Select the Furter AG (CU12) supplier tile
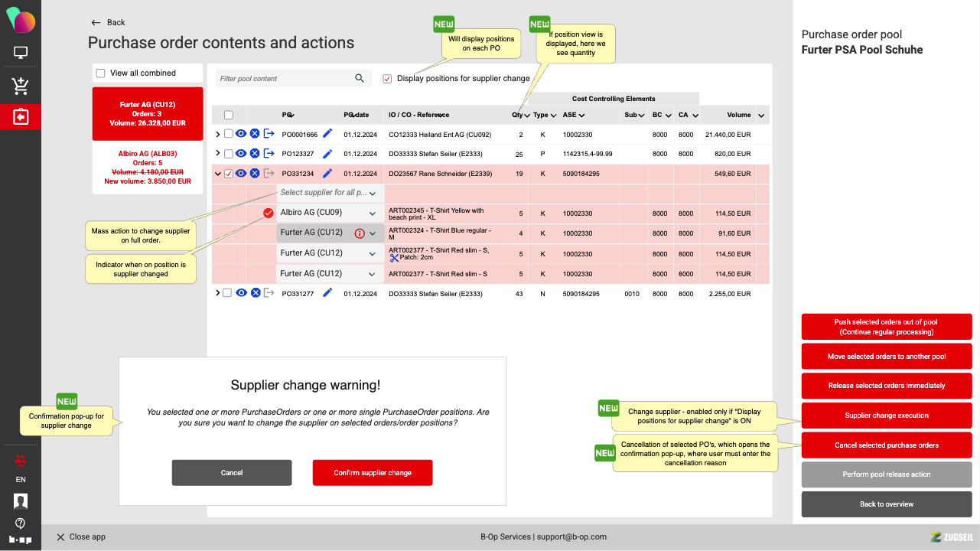This screenshot has height=551, width=980. click(148, 113)
